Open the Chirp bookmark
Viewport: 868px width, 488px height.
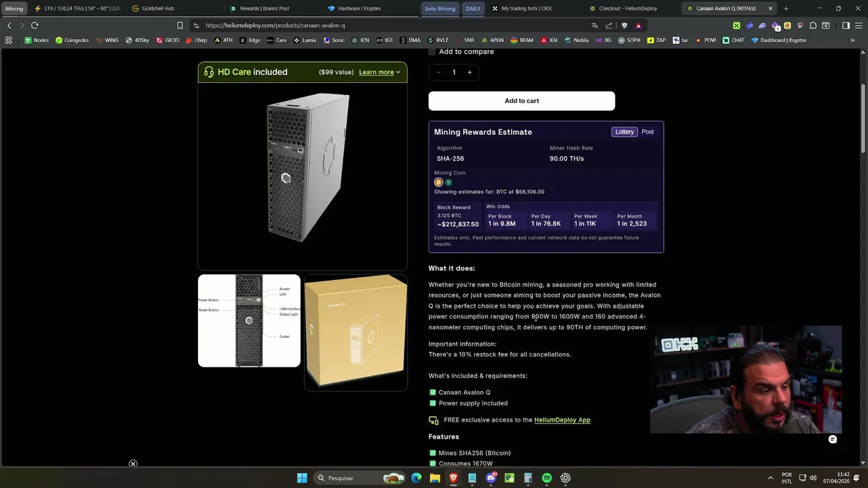pos(197,40)
